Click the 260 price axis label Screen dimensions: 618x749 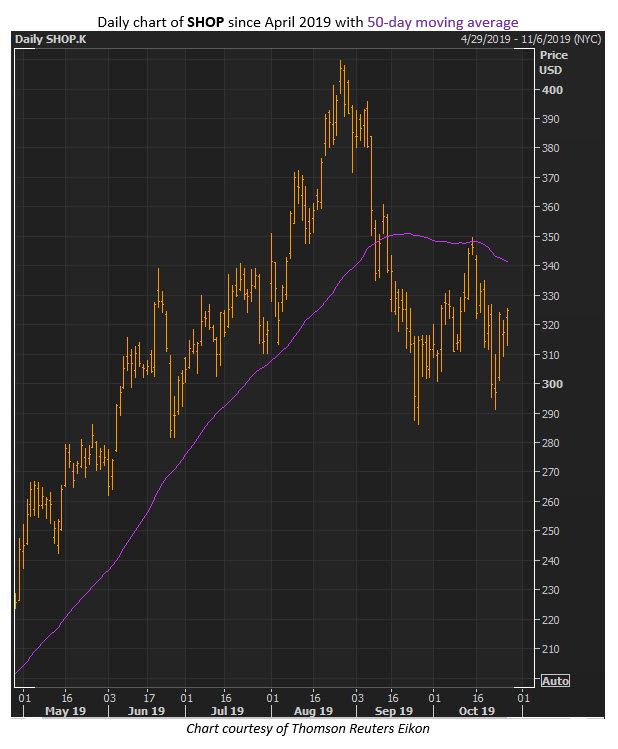pos(550,502)
